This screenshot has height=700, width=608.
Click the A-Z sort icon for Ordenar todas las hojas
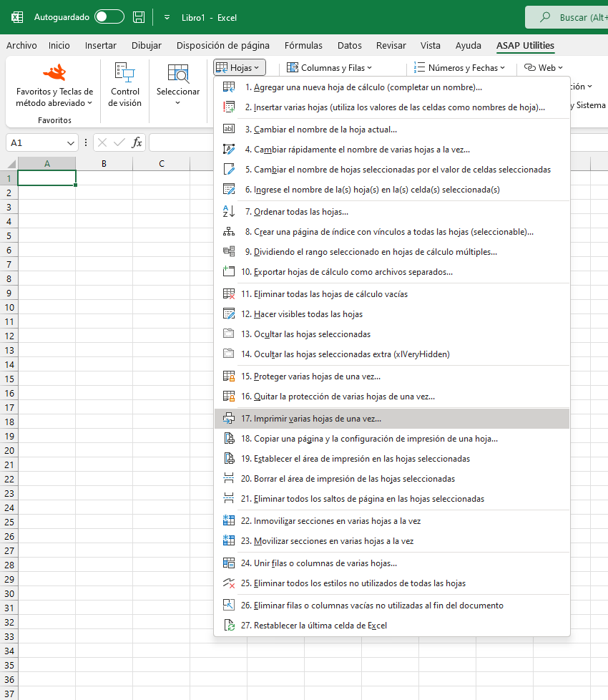pyautogui.click(x=229, y=212)
